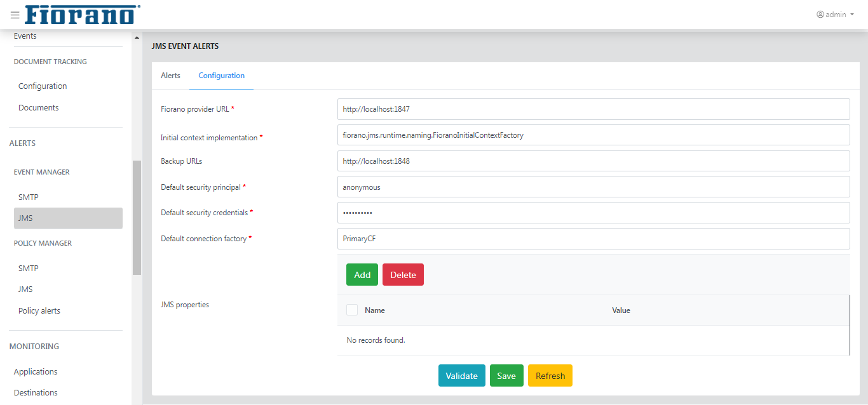Open Events in the sidebar

(x=25, y=36)
